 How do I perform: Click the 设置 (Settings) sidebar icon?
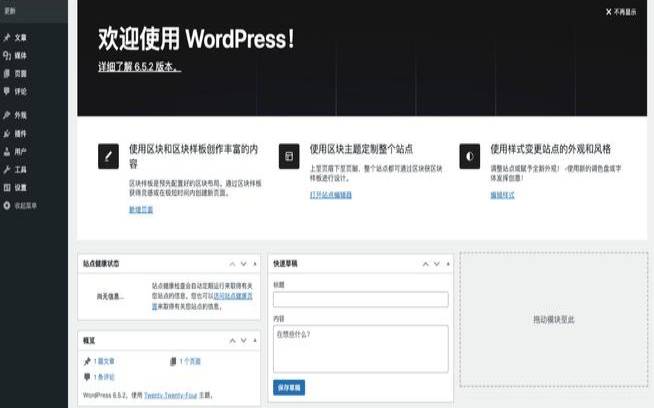click(x=7, y=188)
